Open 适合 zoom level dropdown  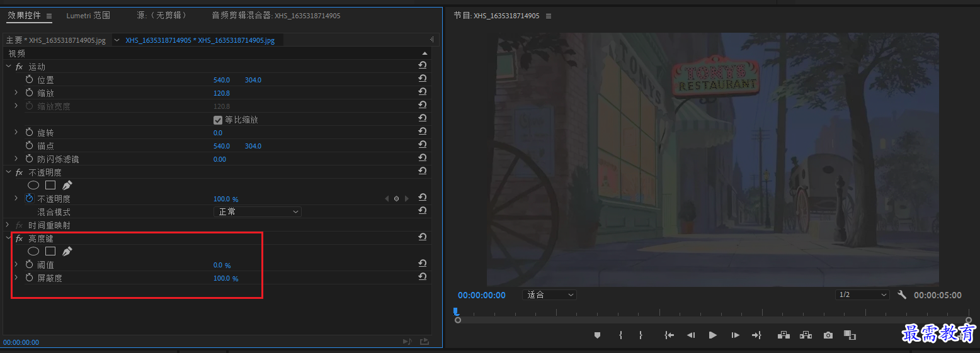click(x=549, y=294)
